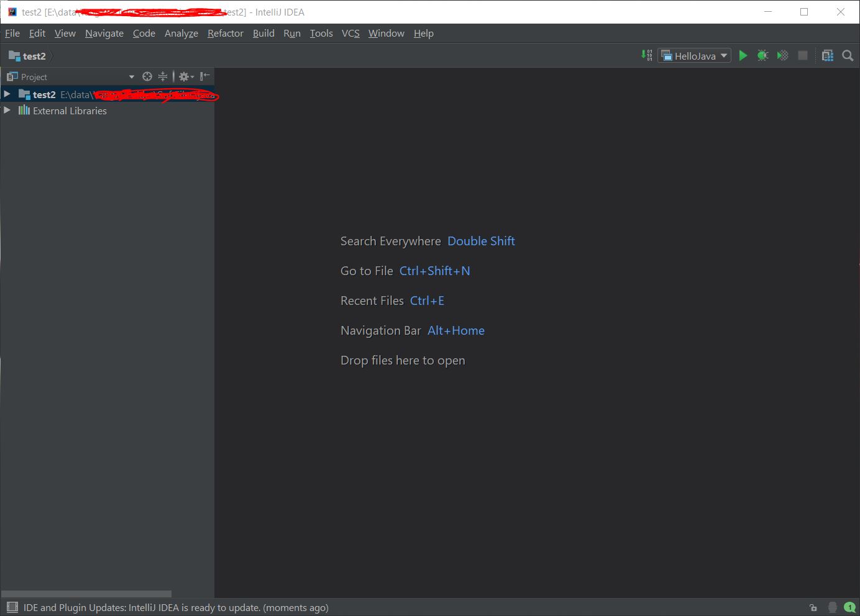Start debugging with the green bug icon

pos(762,56)
